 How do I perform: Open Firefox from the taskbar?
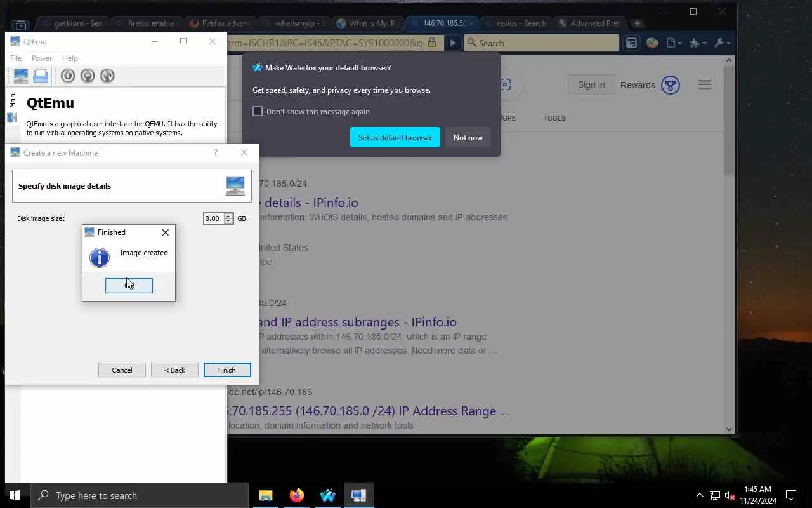(x=296, y=495)
